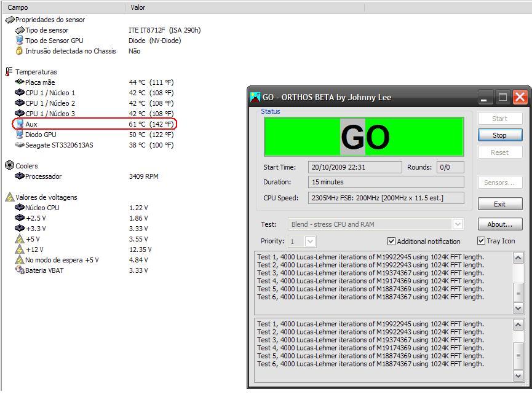Click the lower log scroll-down arrow

point(518,376)
